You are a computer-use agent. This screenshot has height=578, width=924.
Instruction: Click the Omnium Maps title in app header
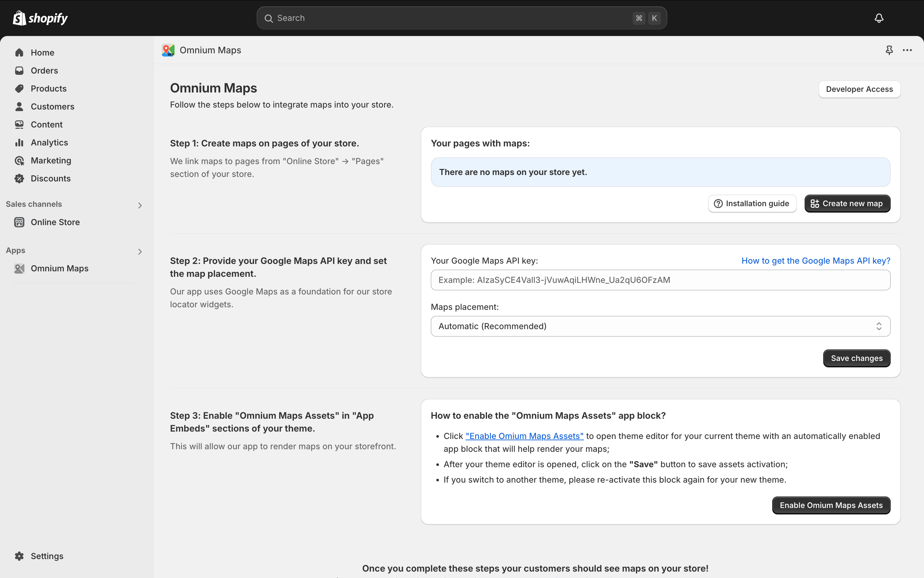click(210, 50)
